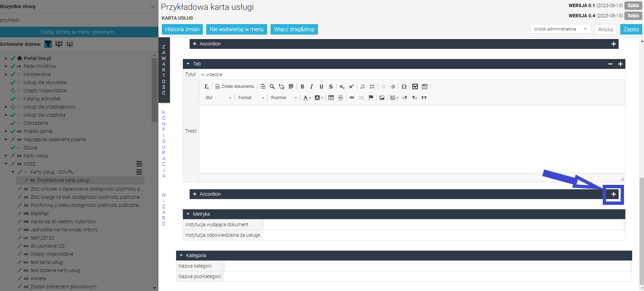The width and height of the screenshot is (644, 291).
Task: Click the Włącz drag&drop button
Action: (294, 29)
